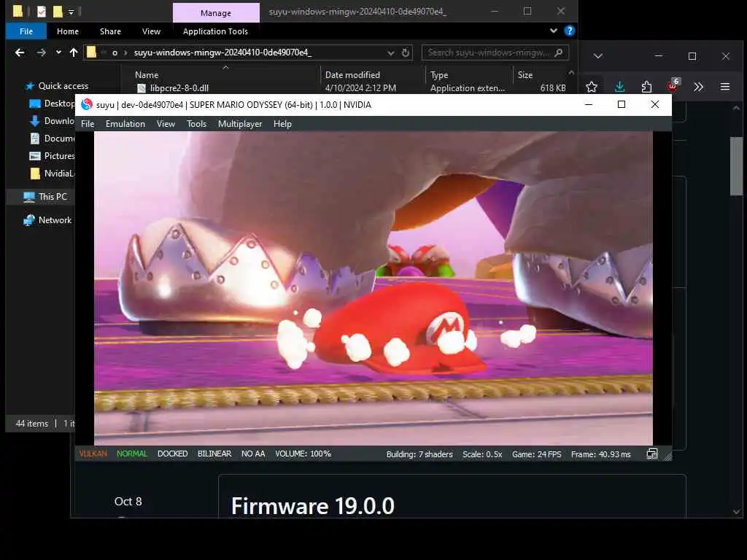Sort by the Type column header
747x560 pixels.
(x=439, y=75)
